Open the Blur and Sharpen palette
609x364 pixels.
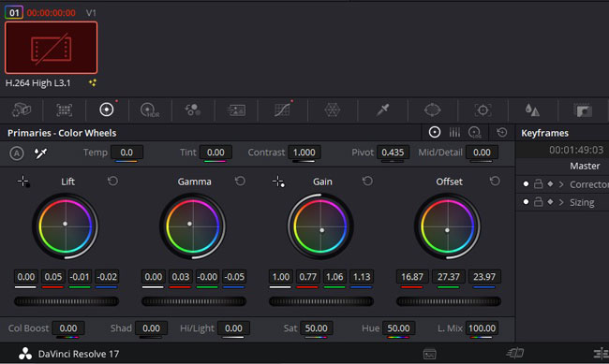click(532, 110)
